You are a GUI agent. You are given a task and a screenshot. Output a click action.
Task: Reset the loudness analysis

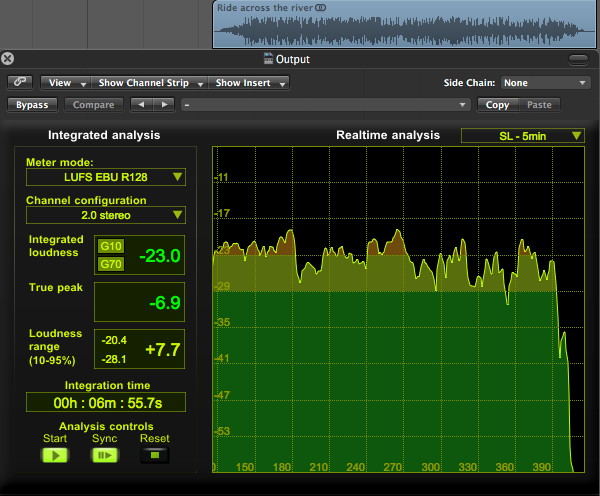click(155, 455)
